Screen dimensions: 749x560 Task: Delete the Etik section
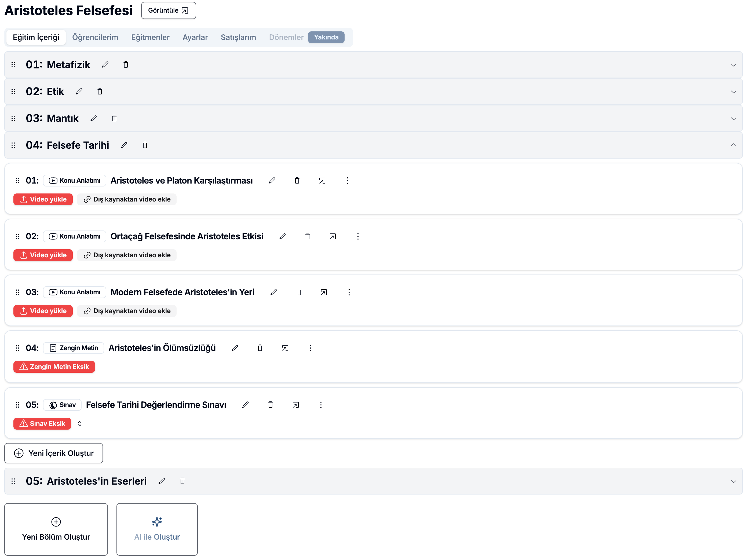100,91
